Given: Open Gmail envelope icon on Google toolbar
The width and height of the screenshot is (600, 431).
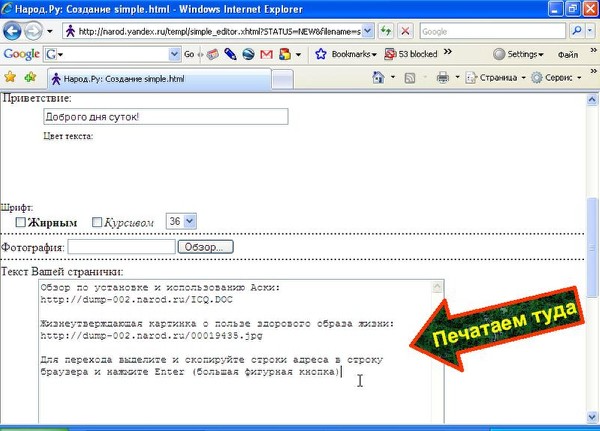Looking at the screenshot, I should (x=266, y=54).
